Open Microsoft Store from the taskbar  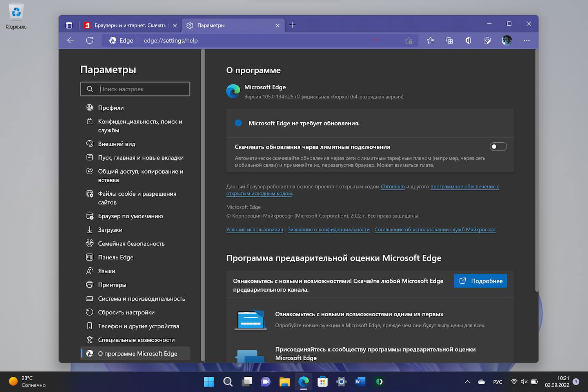click(323, 382)
